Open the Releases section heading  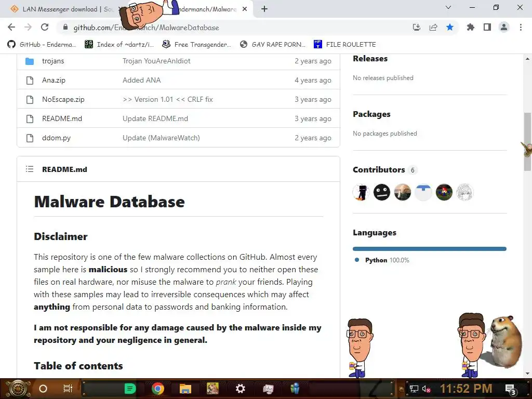[x=370, y=59]
